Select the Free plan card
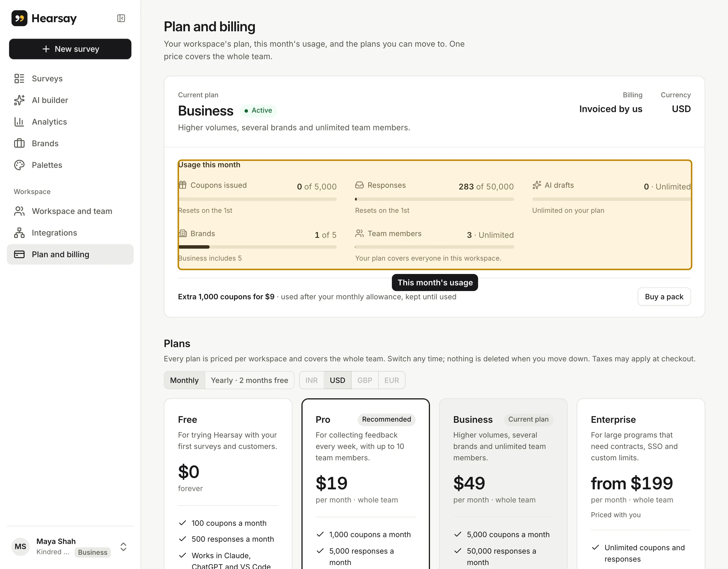This screenshot has width=728, height=569. click(228, 484)
